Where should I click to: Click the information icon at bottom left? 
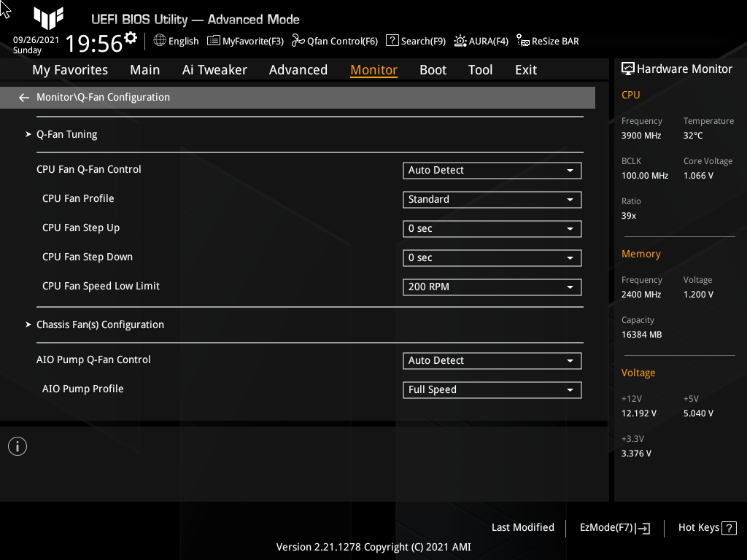(17, 446)
